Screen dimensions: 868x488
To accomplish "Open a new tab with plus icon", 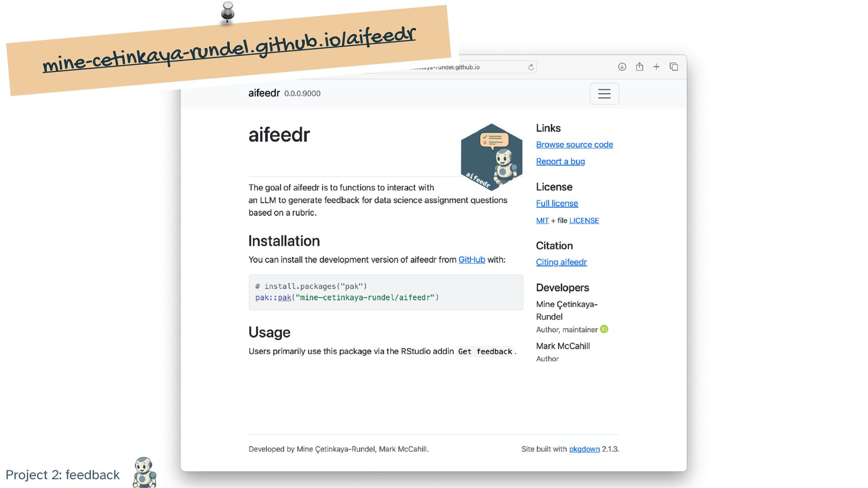I will tap(656, 67).
